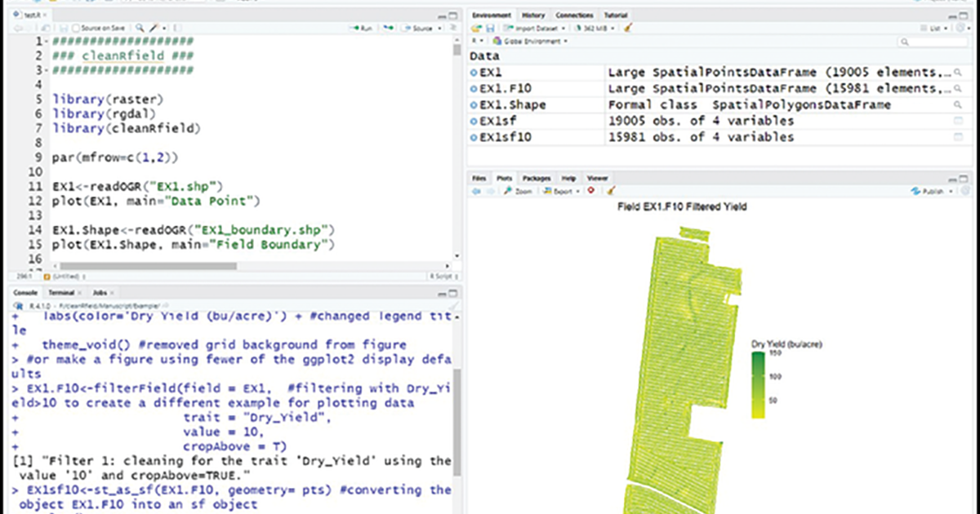Viewport: 980px width, 514px height.
Task: Close the test.R tab
Action: point(45,15)
